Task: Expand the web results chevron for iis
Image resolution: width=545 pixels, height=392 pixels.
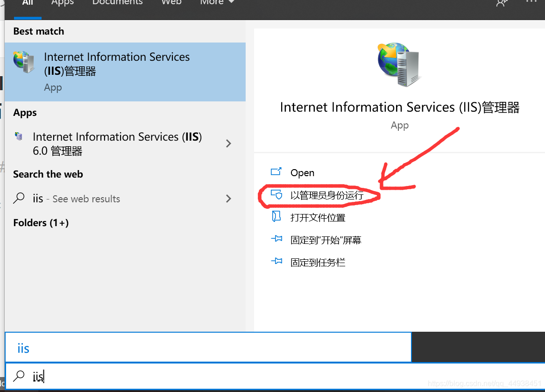Action: [228, 199]
